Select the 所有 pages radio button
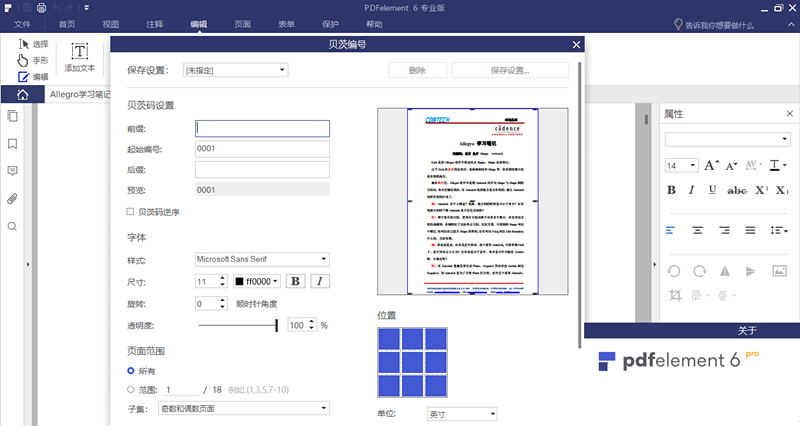Screen dimensions: 800x426 coord(131,371)
